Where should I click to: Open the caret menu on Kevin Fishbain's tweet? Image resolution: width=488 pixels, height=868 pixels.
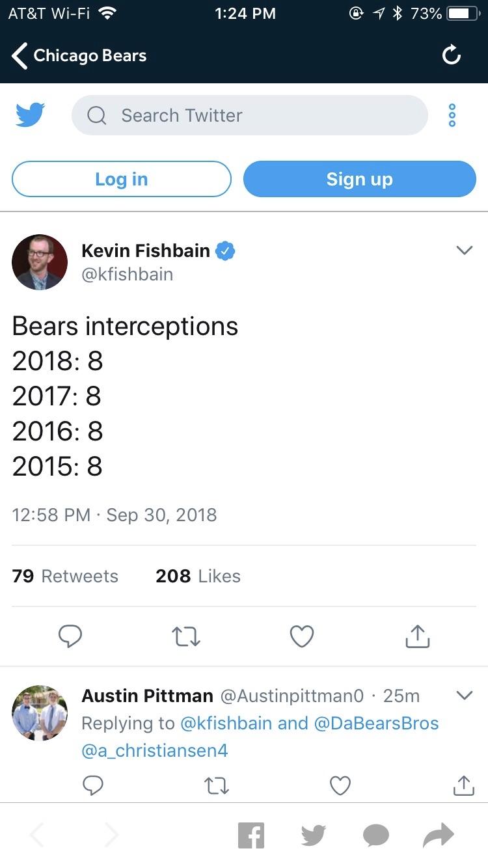pos(465,250)
